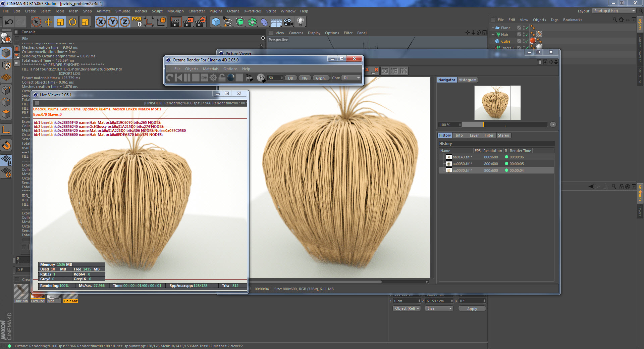Open the Layout Startup (User) dropdown
Screen dimensions: 644x349
click(614, 11)
